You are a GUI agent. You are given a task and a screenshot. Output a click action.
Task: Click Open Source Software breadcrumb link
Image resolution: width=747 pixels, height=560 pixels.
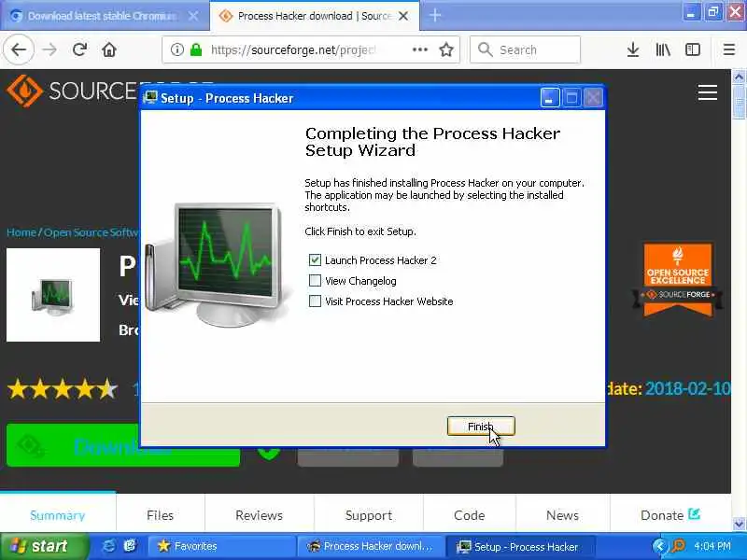tap(91, 232)
